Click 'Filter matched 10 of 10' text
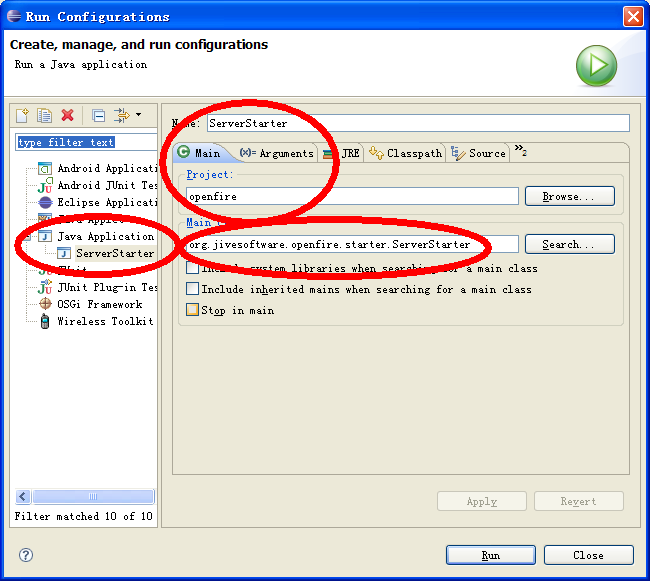The height and width of the screenshot is (581, 650). tap(84, 516)
